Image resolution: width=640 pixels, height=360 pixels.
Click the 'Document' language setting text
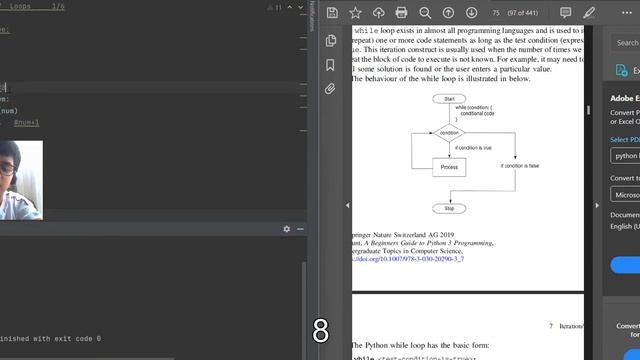625,215
